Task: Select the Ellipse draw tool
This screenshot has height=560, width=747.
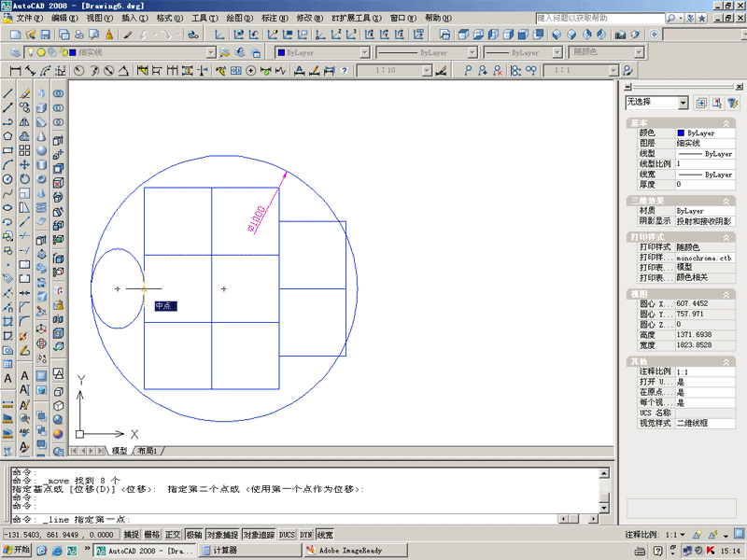Action: [7, 207]
